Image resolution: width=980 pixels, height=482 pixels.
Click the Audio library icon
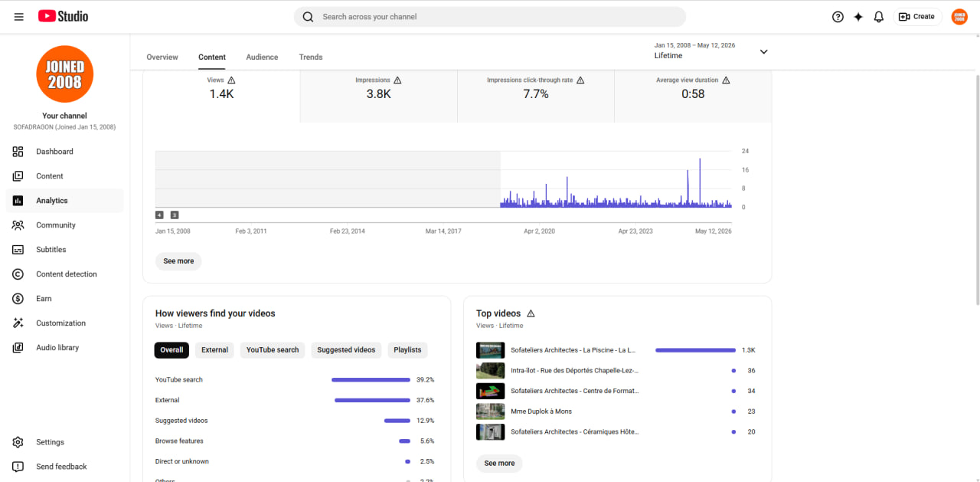[18, 348]
